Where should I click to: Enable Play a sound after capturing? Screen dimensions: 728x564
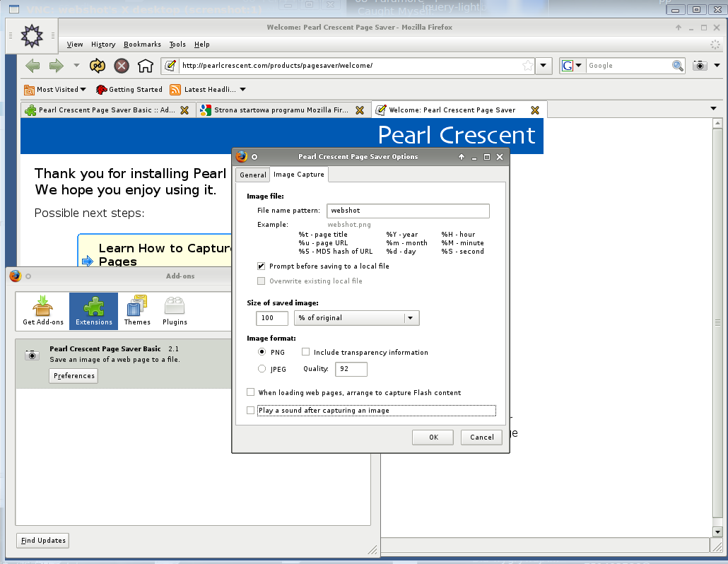(x=251, y=411)
